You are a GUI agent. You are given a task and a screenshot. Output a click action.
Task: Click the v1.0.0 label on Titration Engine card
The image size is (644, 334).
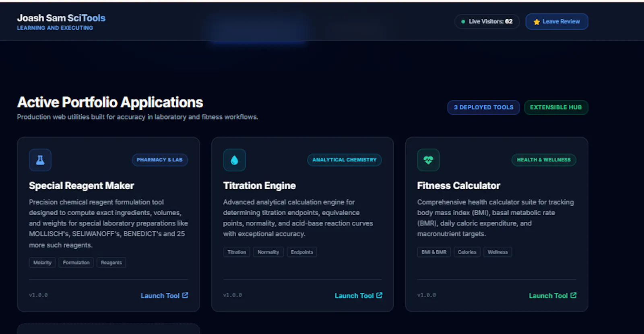[x=233, y=295]
